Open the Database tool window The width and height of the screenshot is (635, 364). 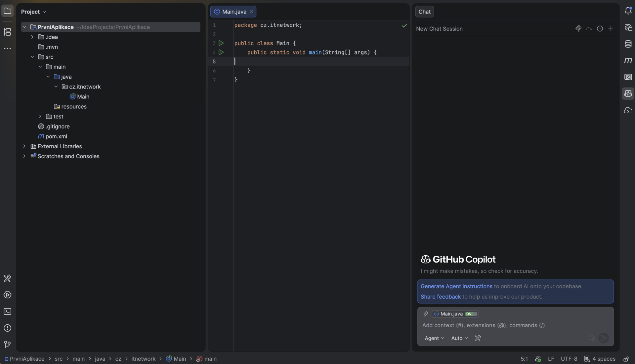pyautogui.click(x=628, y=44)
